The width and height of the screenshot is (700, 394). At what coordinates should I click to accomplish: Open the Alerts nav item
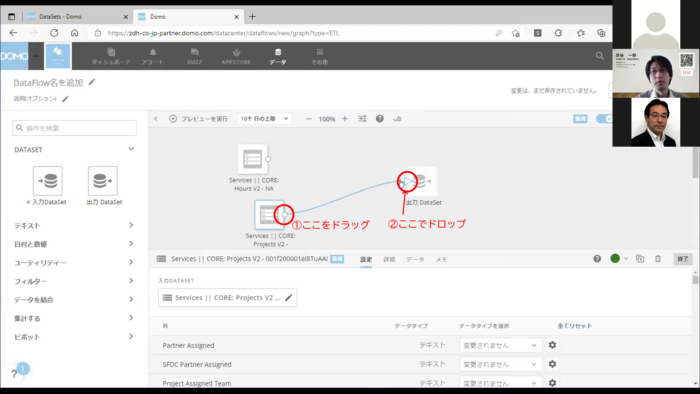click(153, 57)
